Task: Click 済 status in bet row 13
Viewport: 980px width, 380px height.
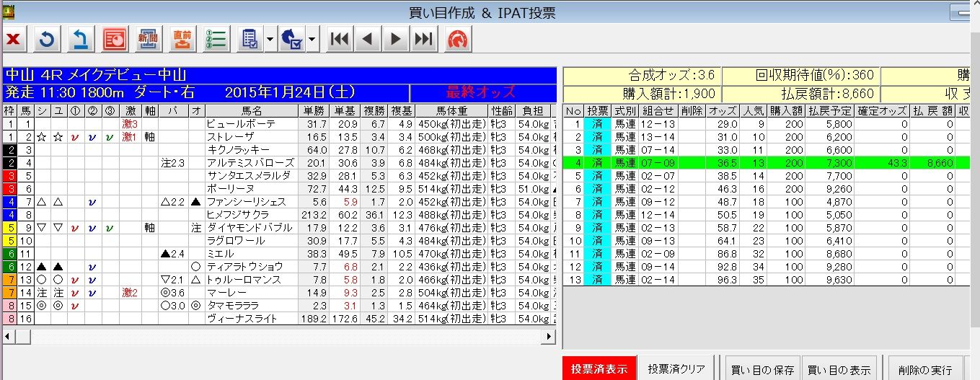Action: click(598, 280)
